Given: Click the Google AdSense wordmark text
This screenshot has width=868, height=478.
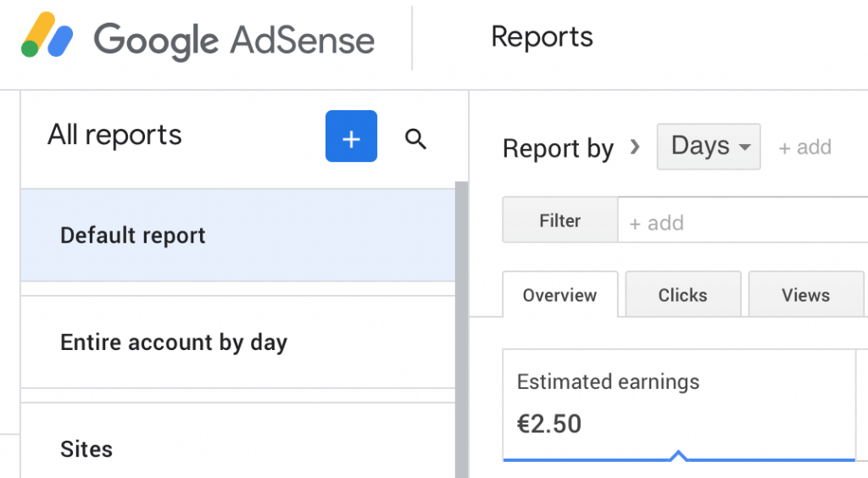Looking at the screenshot, I should [234, 40].
